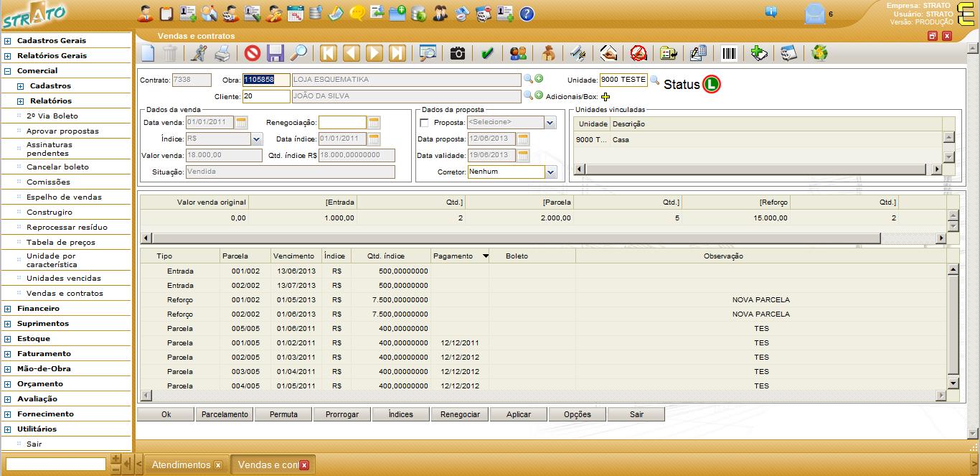The width and height of the screenshot is (980, 476).
Task: Open the Renegociação calendar picker
Action: click(x=374, y=123)
